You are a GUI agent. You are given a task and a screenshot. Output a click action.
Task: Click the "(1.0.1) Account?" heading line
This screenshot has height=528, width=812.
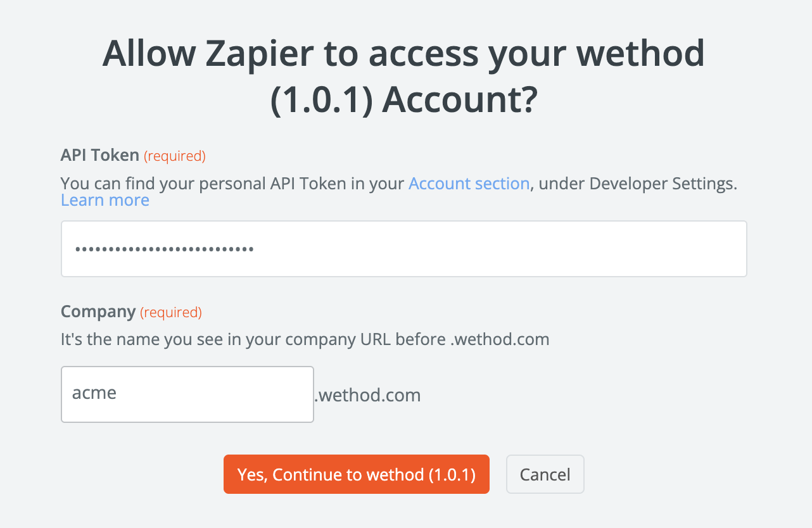(403, 100)
